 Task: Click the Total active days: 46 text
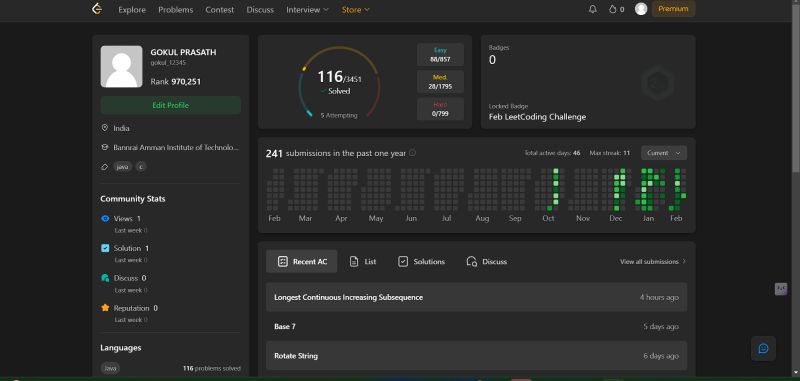(x=552, y=153)
